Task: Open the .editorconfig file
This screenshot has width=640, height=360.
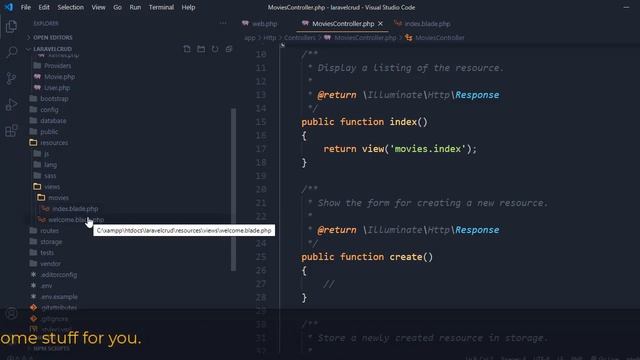Action: coord(59,275)
